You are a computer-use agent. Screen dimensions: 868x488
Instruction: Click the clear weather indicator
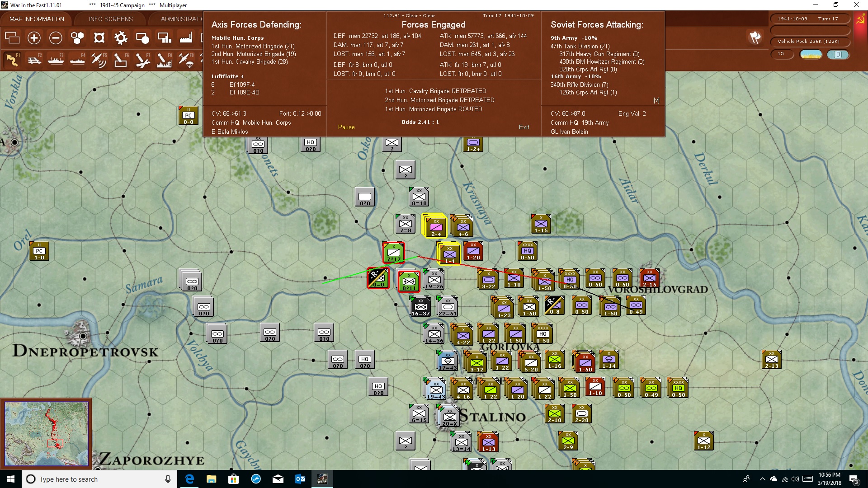811,54
